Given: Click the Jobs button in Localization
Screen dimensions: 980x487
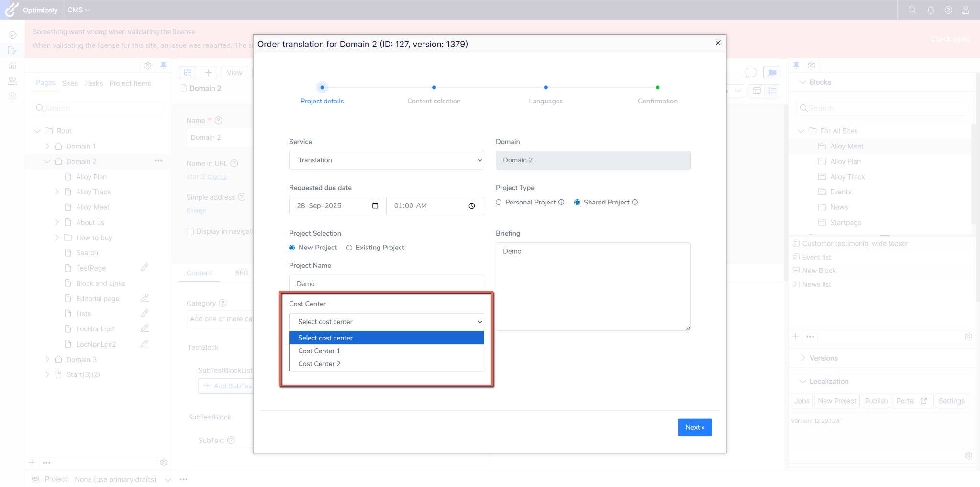Looking at the screenshot, I should [x=802, y=401].
